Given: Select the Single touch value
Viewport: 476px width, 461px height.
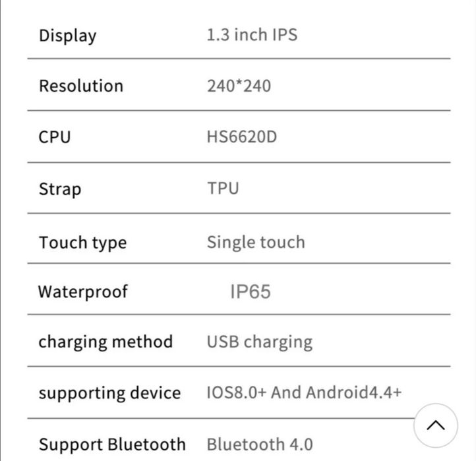Looking at the screenshot, I should [256, 241].
